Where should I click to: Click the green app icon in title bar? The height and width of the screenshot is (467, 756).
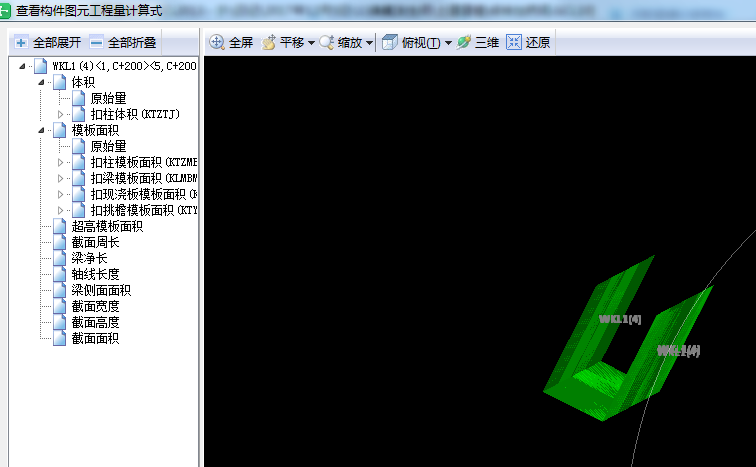(4, 11)
